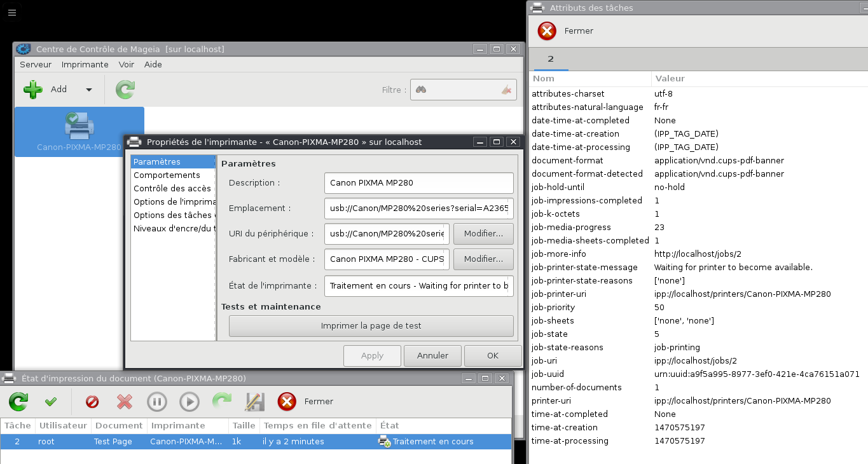Cancel job with the red prohibition icon
Viewport: 868px width, 464px height.
click(92, 402)
